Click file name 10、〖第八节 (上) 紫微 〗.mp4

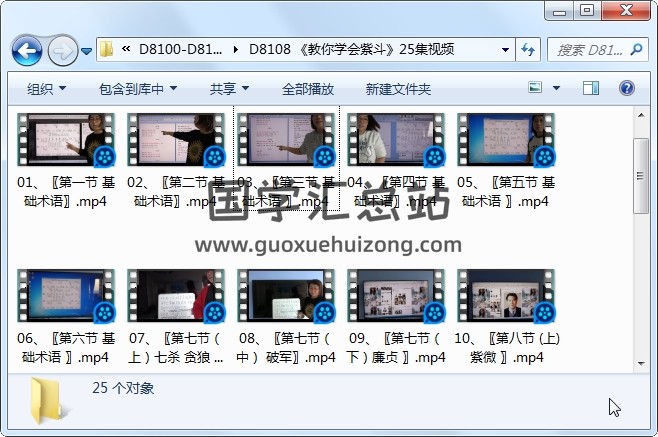point(507,348)
